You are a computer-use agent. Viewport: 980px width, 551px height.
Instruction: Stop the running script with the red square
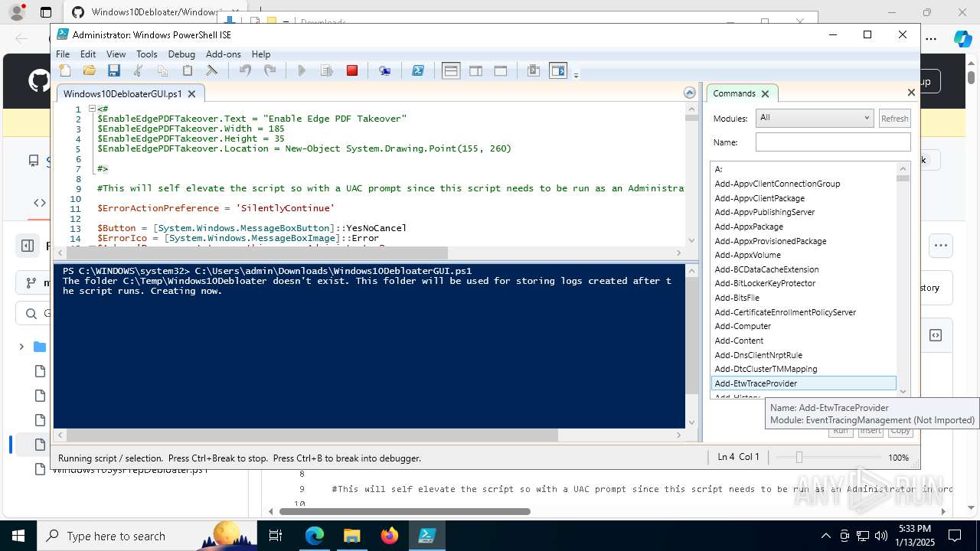352,70
